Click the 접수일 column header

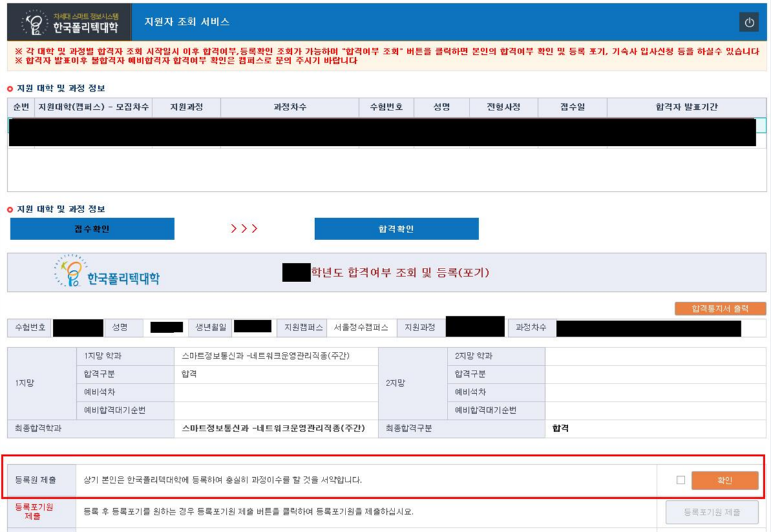pyautogui.click(x=573, y=107)
